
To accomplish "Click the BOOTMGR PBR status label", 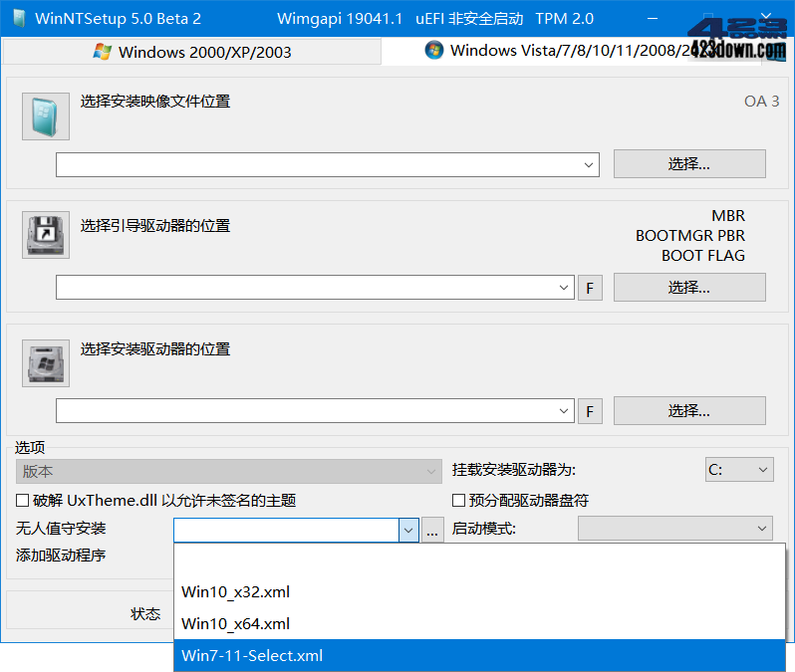I will [x=690, y=236].
